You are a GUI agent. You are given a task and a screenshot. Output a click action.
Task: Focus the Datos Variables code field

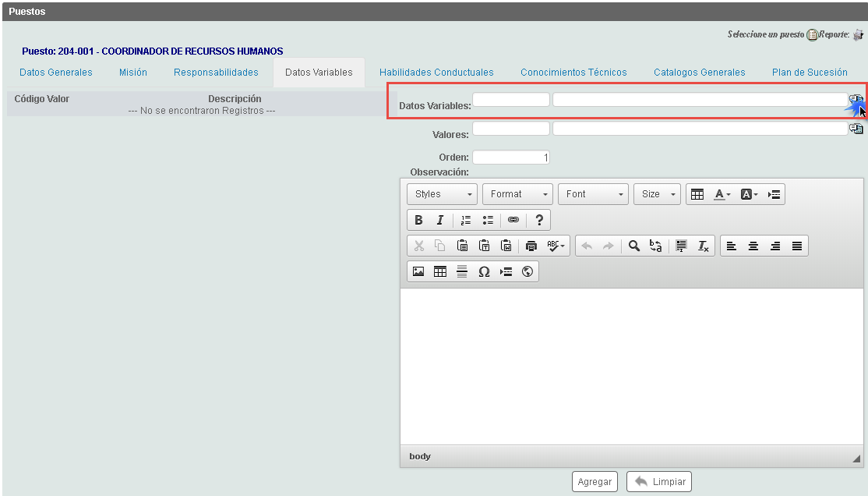tap(511, 100)
